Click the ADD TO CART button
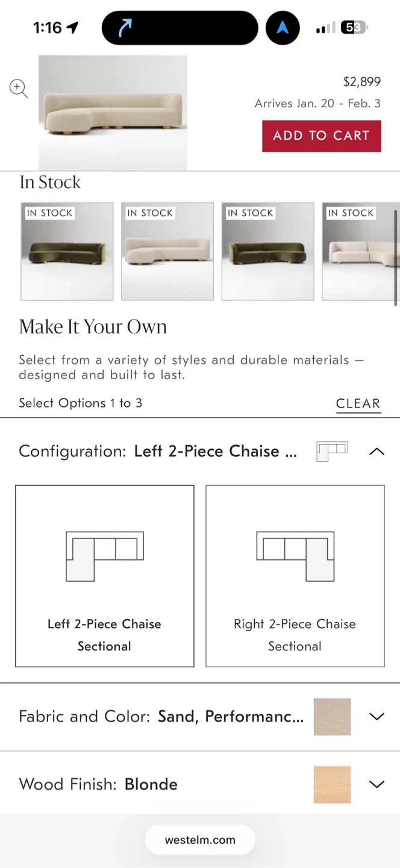 pyautogui.click(x=322, y=136)
